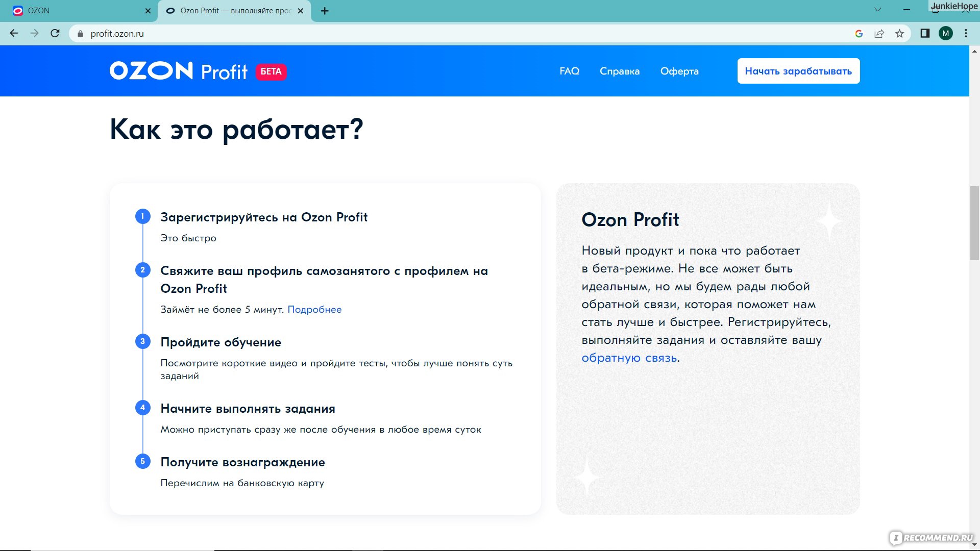Open the Chrome three-dot menu
Viewport: 980px width, 551px height.
[966, 33]
